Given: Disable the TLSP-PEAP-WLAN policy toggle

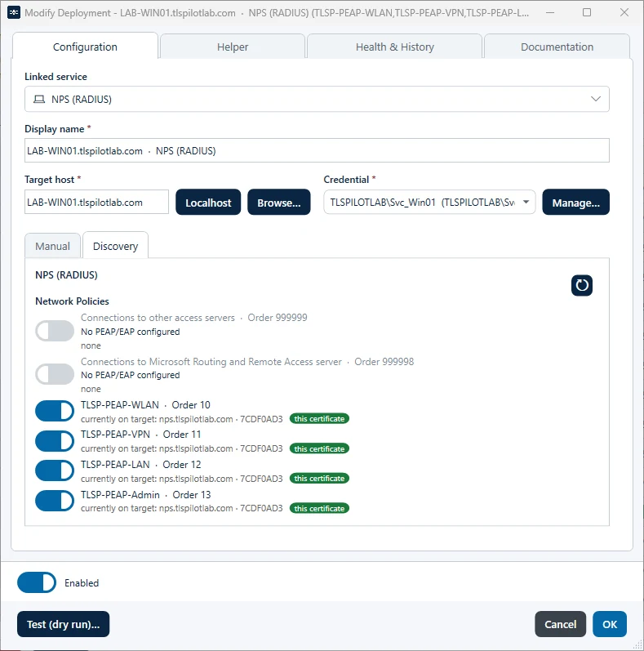Looking at the screenshot, I should [55, 411].
